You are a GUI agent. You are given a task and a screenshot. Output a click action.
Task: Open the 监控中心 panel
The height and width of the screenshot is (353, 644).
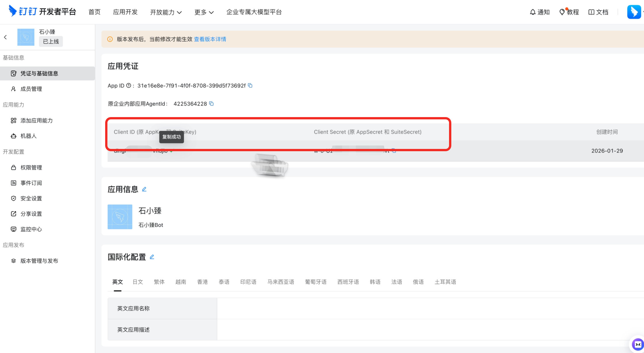click(31, 229)
